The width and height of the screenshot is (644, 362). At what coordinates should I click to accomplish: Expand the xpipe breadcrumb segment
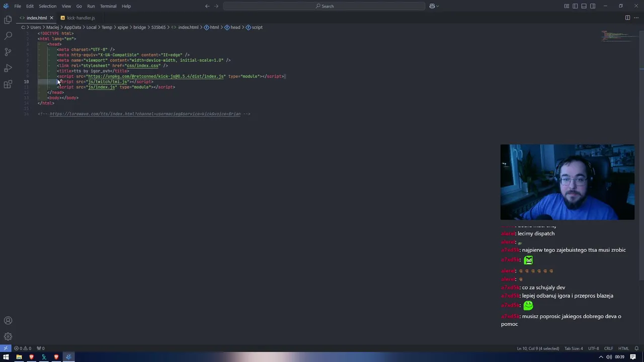(123, 27)
